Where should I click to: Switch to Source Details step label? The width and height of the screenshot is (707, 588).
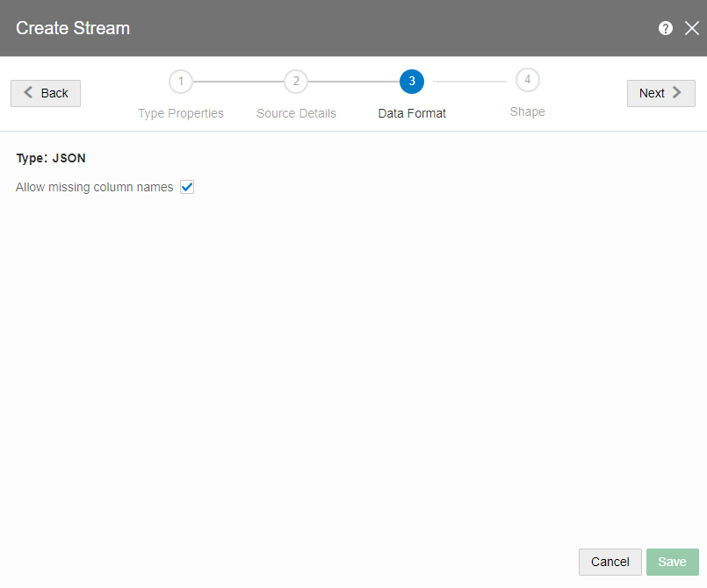296,113
